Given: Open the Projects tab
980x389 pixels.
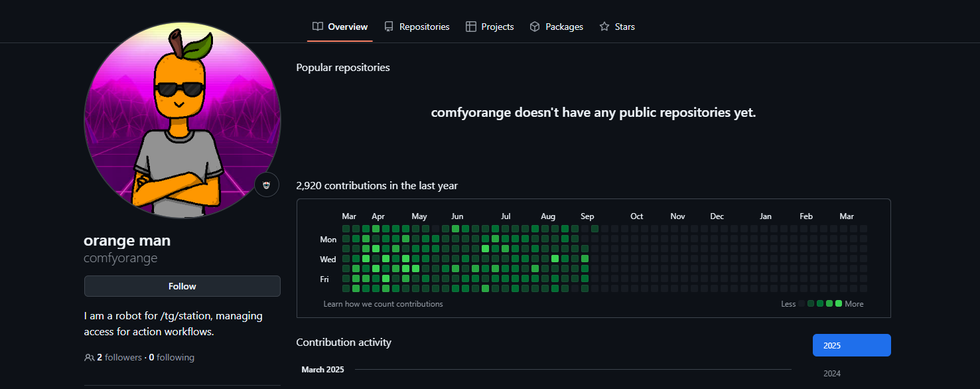Looking at the screenshot, I should tap(490, 27).
